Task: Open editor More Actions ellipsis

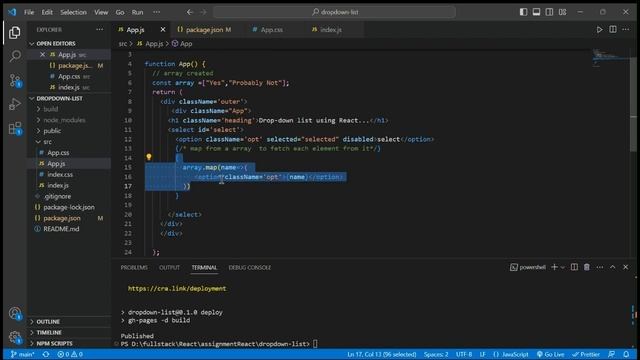Action: (x=626, y=29)
